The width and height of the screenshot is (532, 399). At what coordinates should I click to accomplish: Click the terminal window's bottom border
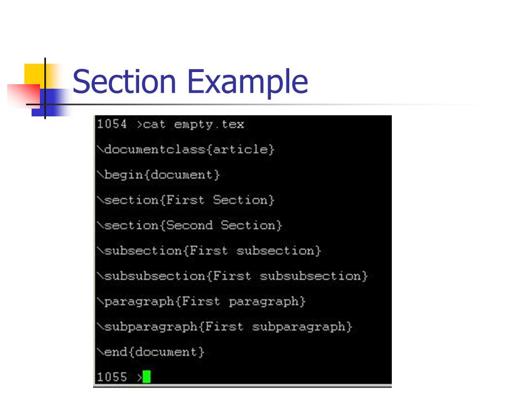coord(242,386)
